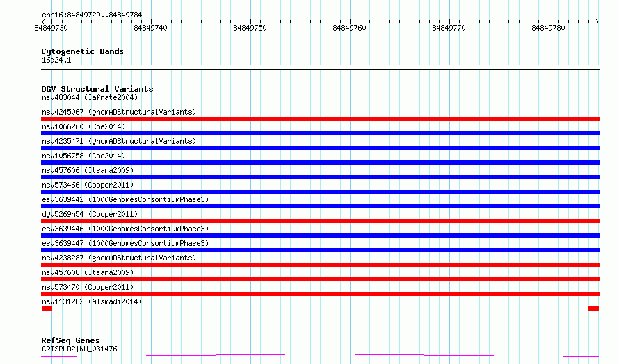Click ruler position label 84849760
Screen dimensions: 619x364
[349, 28]
